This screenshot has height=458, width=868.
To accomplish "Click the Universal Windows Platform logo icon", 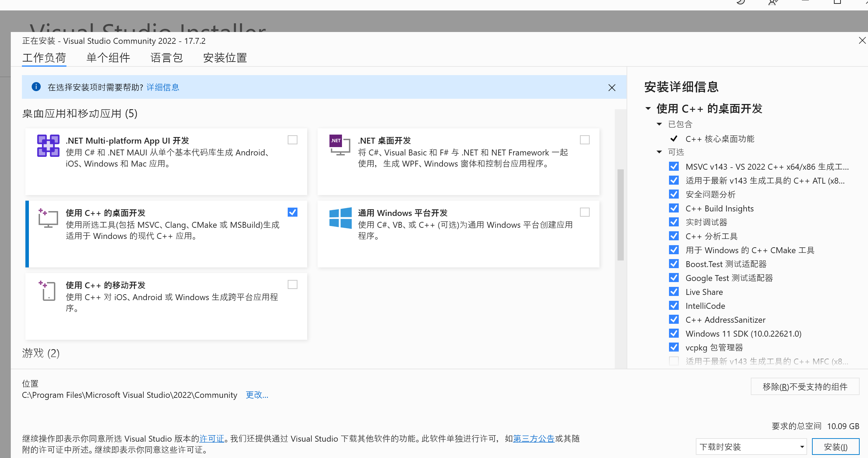I will point(340,218).
